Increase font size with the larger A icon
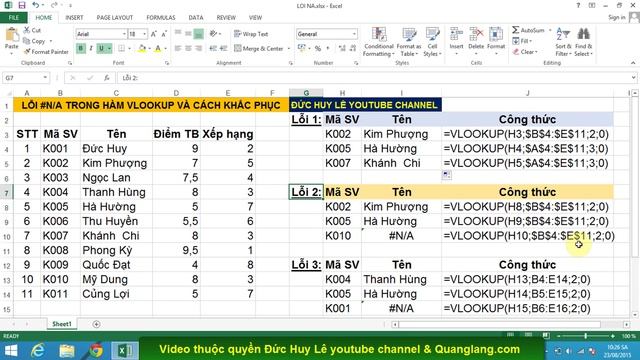 click(154, 34)
